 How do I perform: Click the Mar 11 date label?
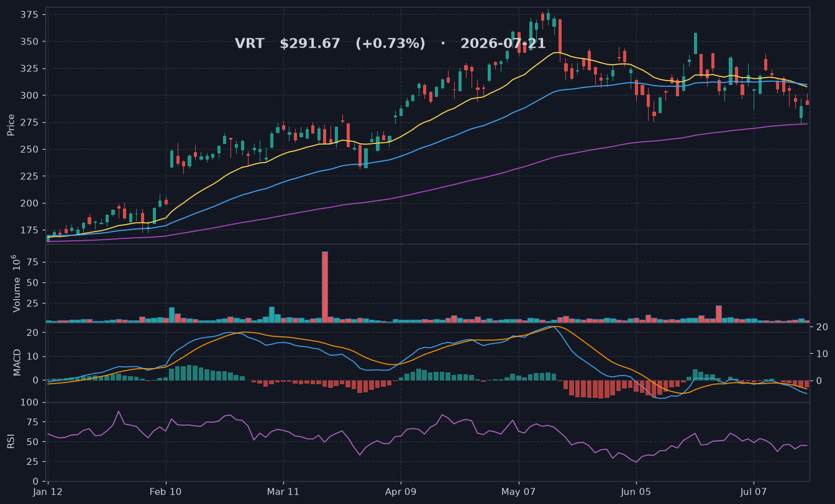click(x=283, y=490)
